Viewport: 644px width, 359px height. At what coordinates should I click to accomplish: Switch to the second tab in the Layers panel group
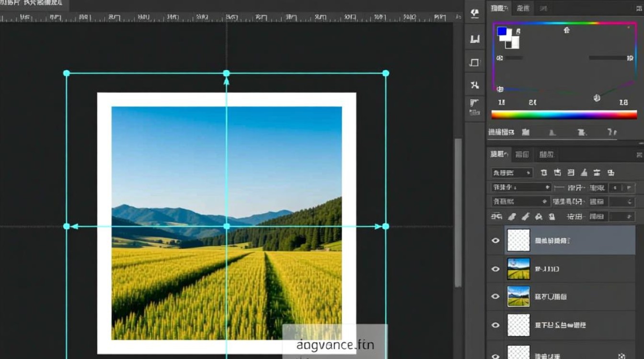tap(522, 154)
